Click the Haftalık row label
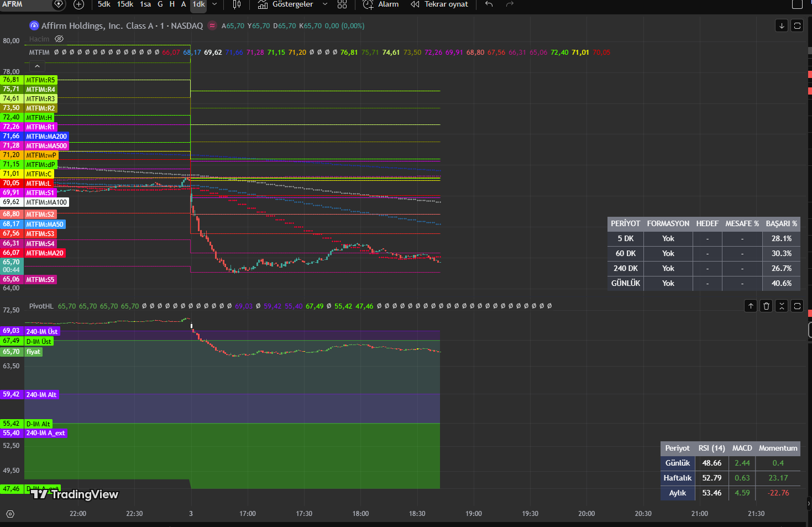The width and height of the screenshot is (812, 527). [x=678, y=478]
